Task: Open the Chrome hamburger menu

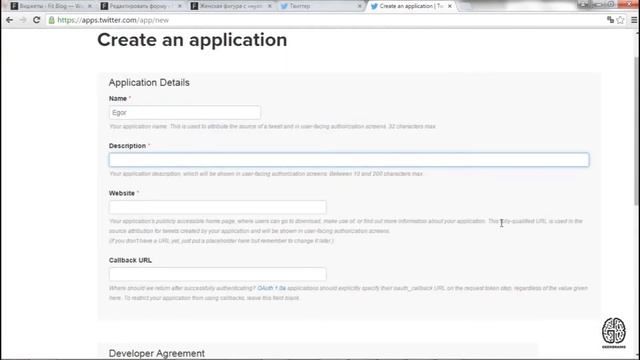Action: coord(634,20)
